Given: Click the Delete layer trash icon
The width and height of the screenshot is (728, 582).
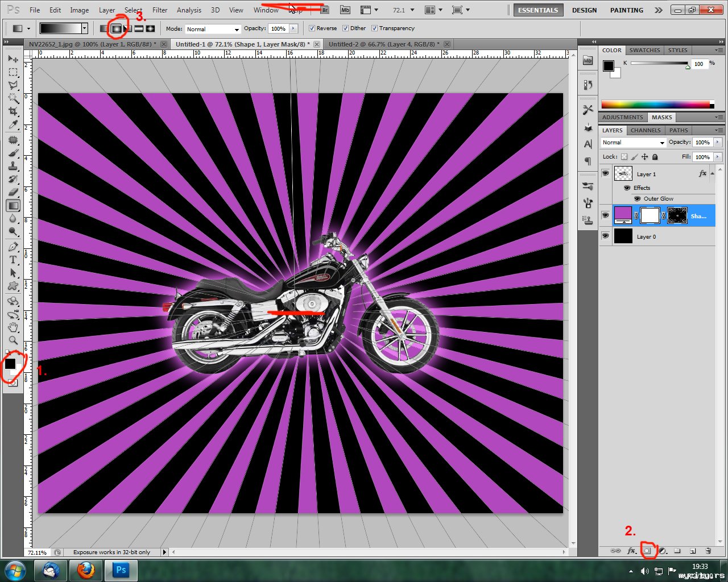Looking at the screenshot, I should pos(708,551).
